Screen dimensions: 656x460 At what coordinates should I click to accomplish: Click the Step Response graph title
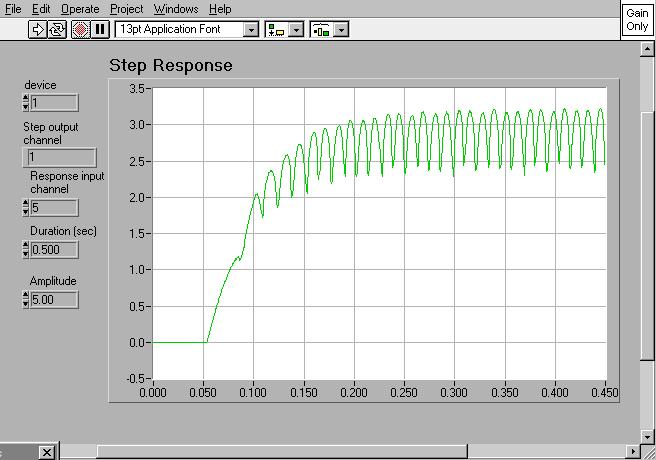click(x=171, y=66)
